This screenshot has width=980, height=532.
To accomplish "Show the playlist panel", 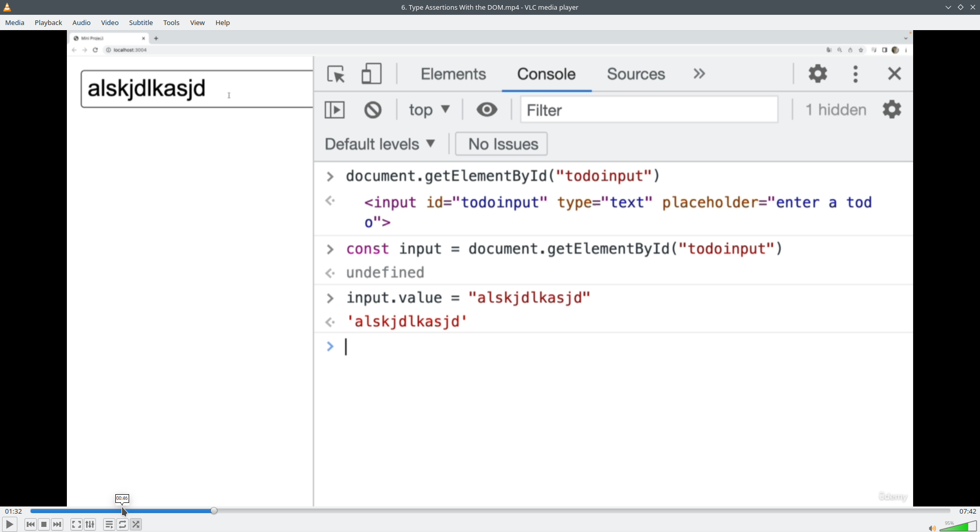I will [x=109, y=524].
